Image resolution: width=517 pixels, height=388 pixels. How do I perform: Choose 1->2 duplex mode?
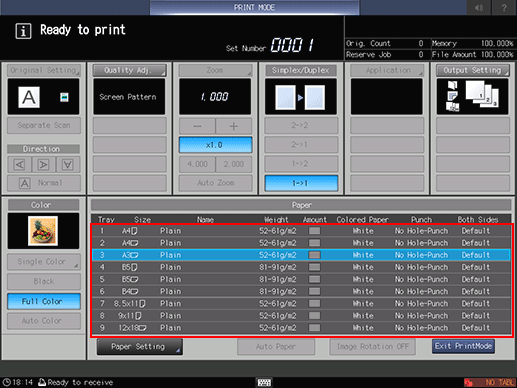click(301, 164)
